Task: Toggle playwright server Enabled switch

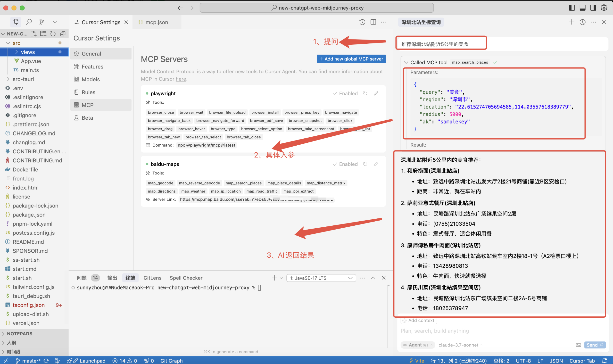Action: point(345,93)
